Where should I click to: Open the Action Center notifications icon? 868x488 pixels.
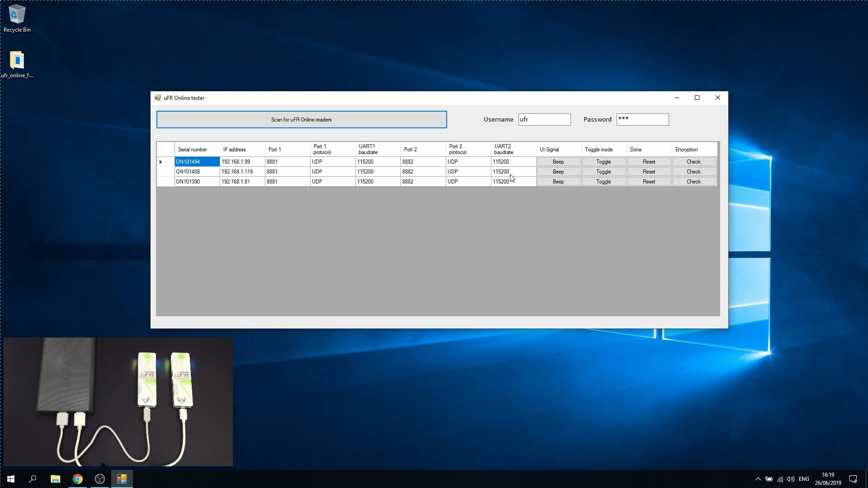coord(853,479)
